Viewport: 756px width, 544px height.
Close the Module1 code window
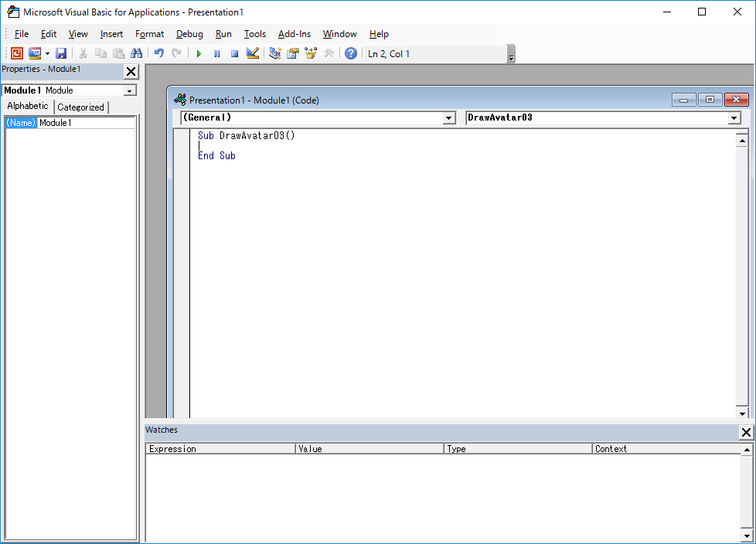736,100
